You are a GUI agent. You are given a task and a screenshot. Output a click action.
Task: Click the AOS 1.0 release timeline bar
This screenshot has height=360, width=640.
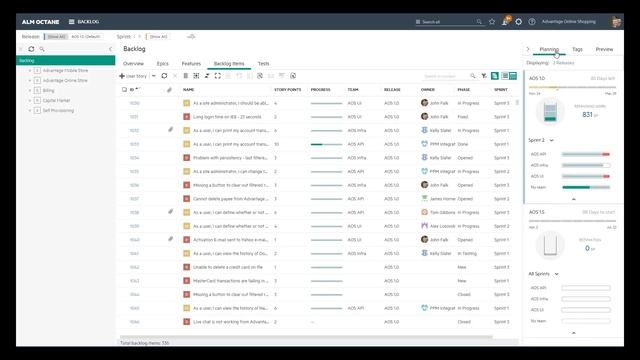coord(572,87)
